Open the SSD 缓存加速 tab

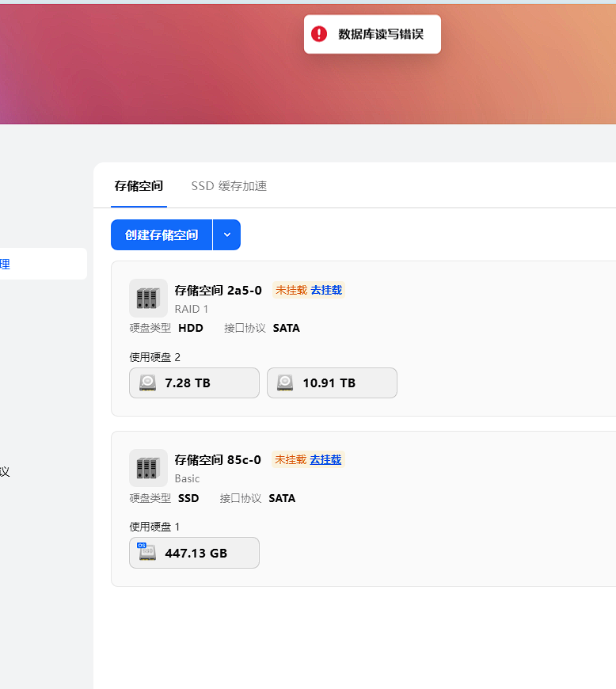coord(229,186)
